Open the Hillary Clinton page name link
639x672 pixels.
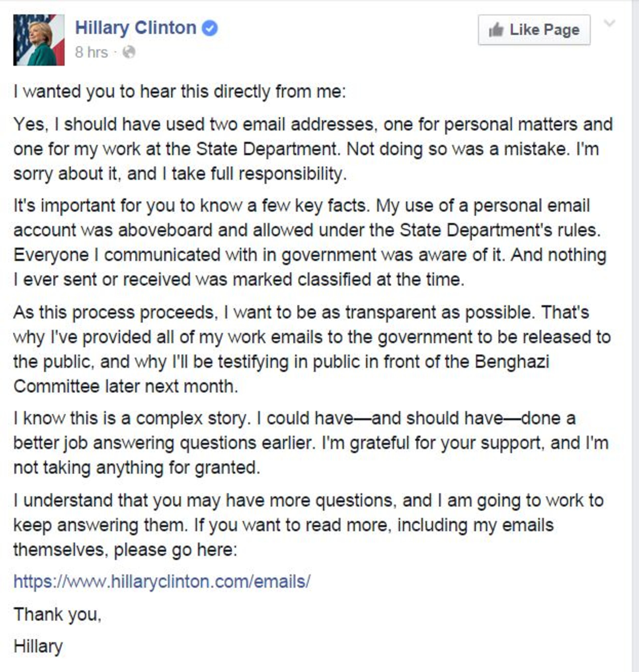coord(136,28)
